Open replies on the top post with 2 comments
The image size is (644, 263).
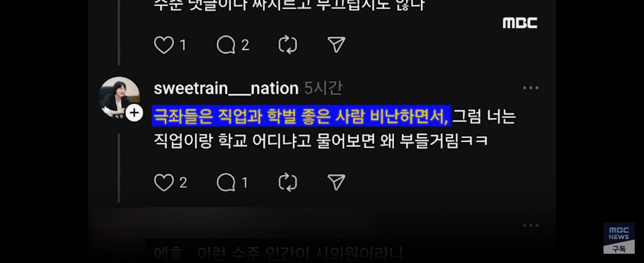(226, 45)
